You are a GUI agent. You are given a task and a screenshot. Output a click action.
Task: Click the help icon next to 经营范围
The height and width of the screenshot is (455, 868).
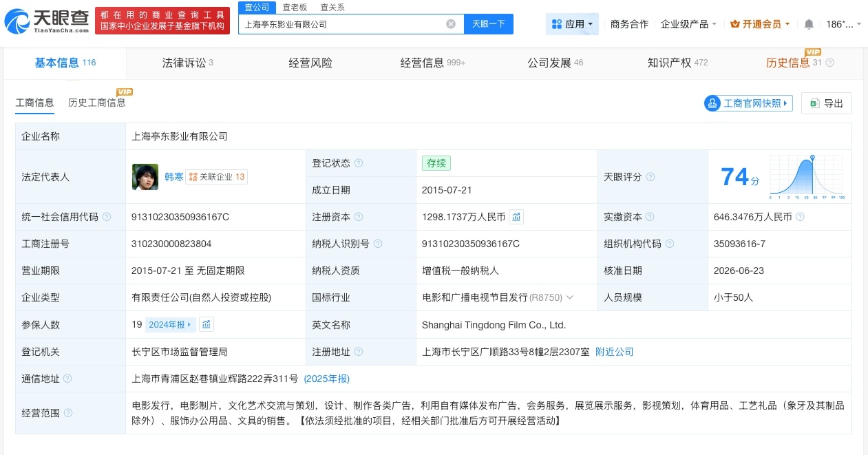67,413
